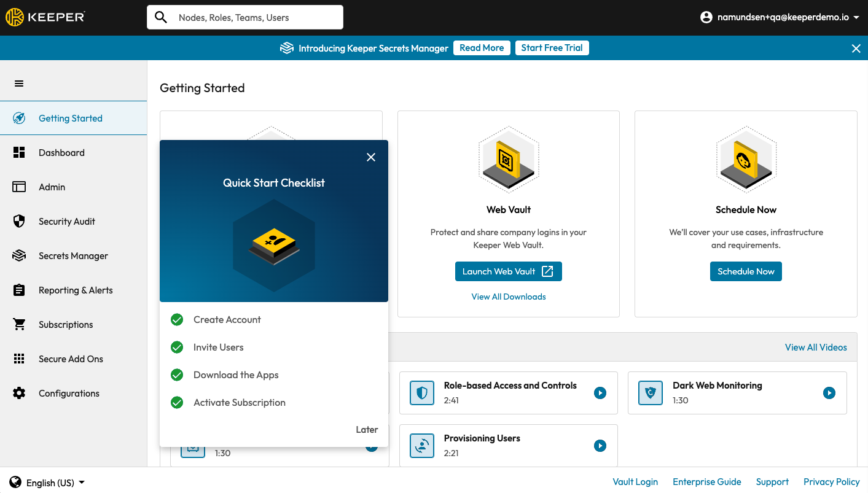Click the Activate Subscription checkmark

click(177, 403)
